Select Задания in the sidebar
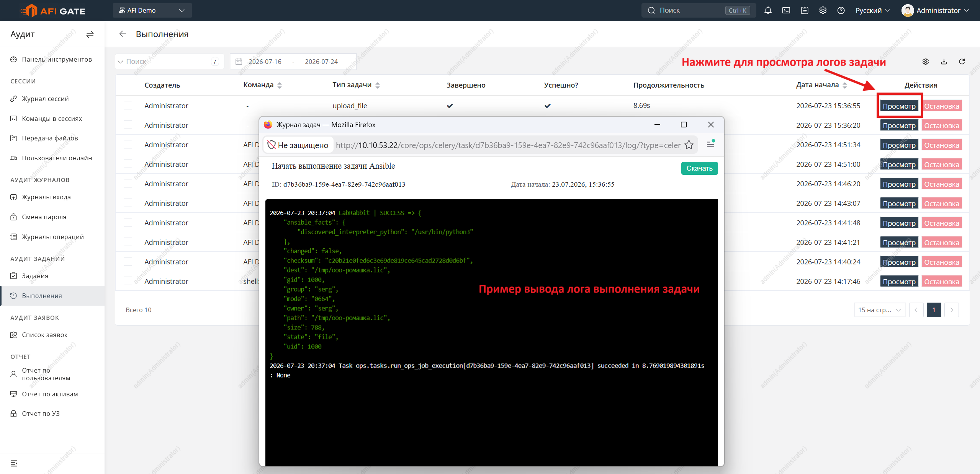Screen dimensions: 980x474 (x=52, y=276)
